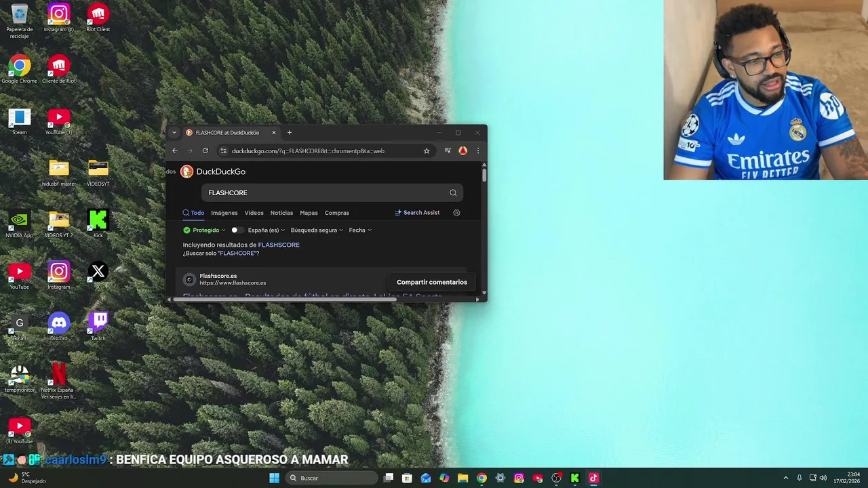
Task: Open the Búsqueda segura dropdown
Action: pos(317,230)
